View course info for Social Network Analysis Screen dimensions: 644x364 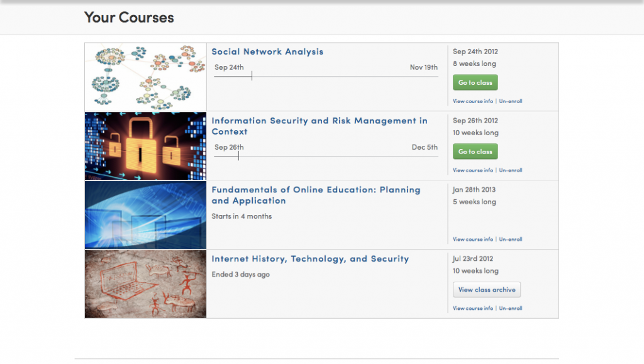point(473,101)
